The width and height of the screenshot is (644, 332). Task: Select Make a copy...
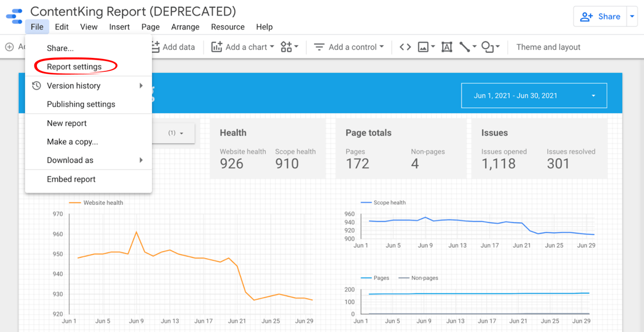(x=89, y=142)
